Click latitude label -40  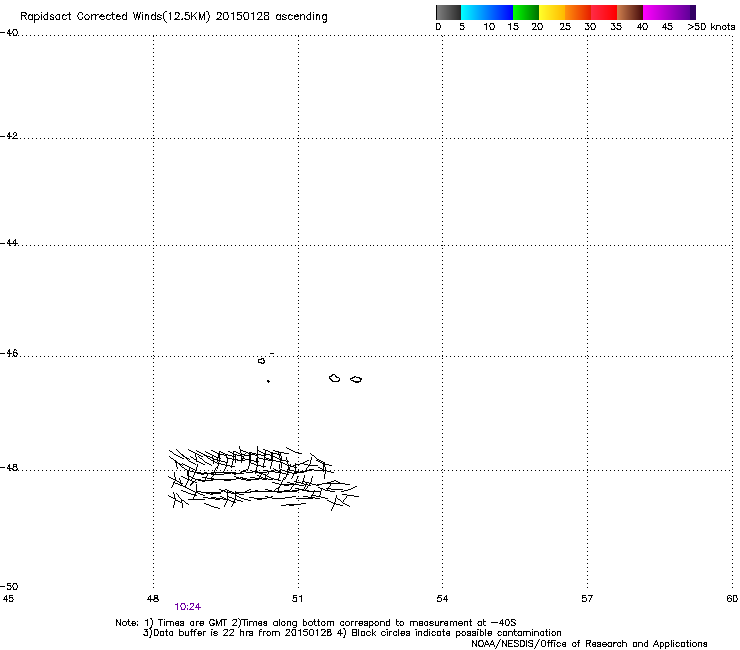pyautogui.click(x=9, y=33)
